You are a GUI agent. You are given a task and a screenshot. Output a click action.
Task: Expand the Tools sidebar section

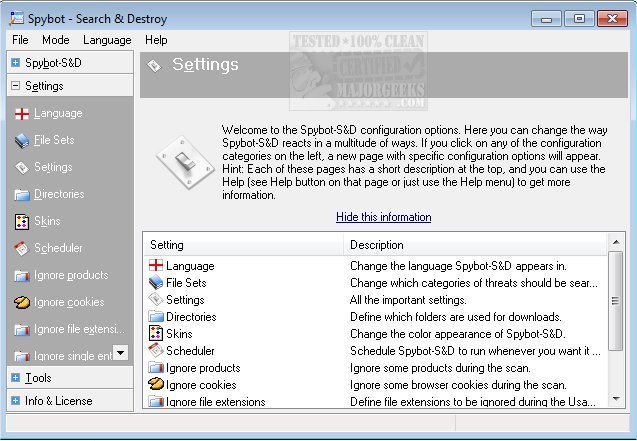pos(15,378)
